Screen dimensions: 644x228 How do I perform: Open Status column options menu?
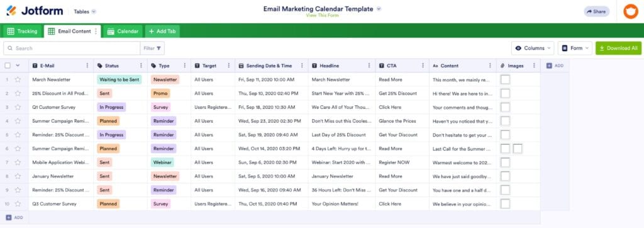tap(141, 66)
